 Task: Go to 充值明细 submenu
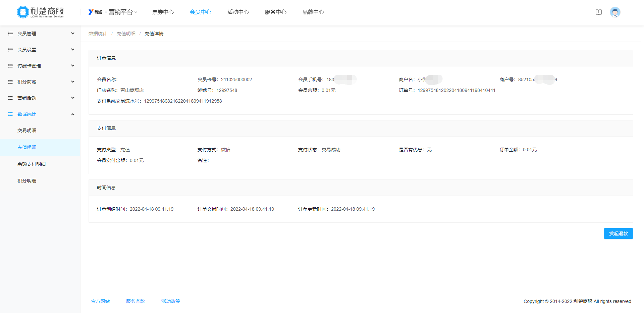click(40, 147)
